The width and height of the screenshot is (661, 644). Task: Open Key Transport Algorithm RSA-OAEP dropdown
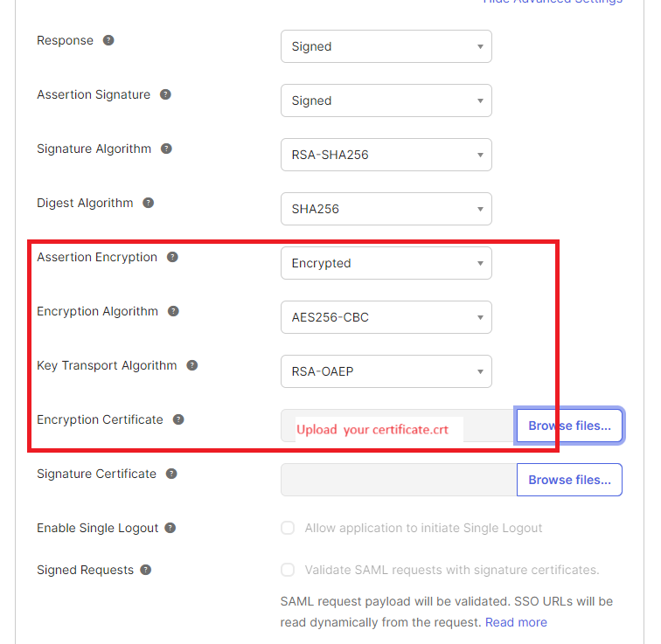[x=386, y=371]
